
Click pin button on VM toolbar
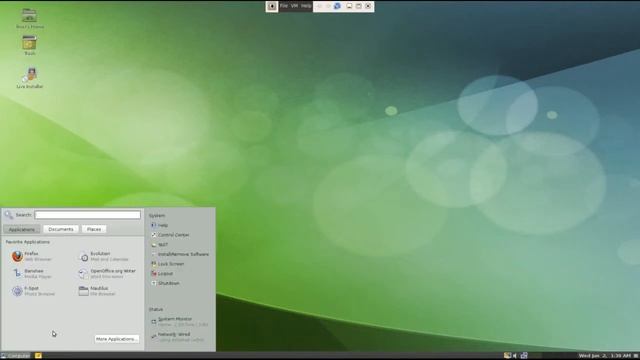tap(272, 6)
